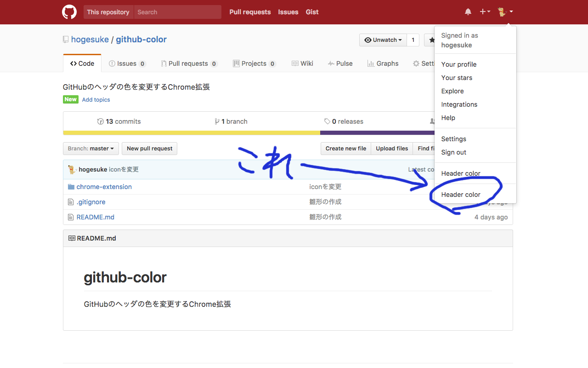Screen dimensions: 588x368
Task: Expand the Unwatch dropdown button
Action: [383, 40]
